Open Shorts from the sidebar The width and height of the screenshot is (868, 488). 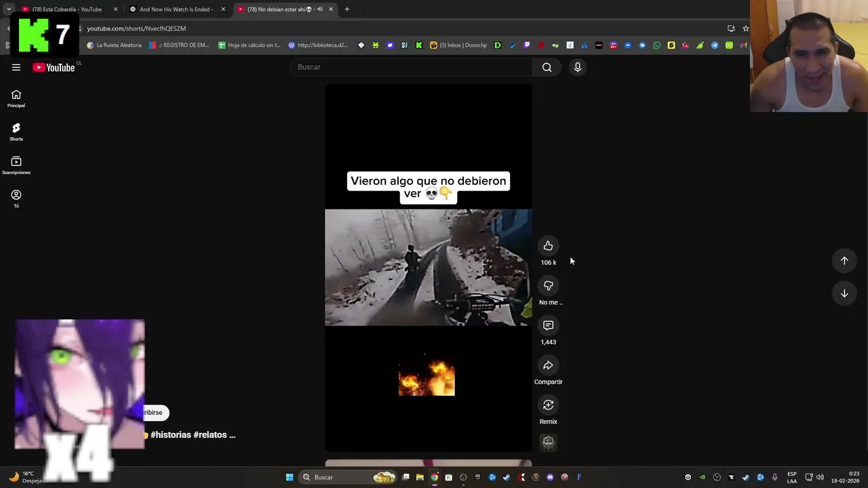(x=16, y=132)
